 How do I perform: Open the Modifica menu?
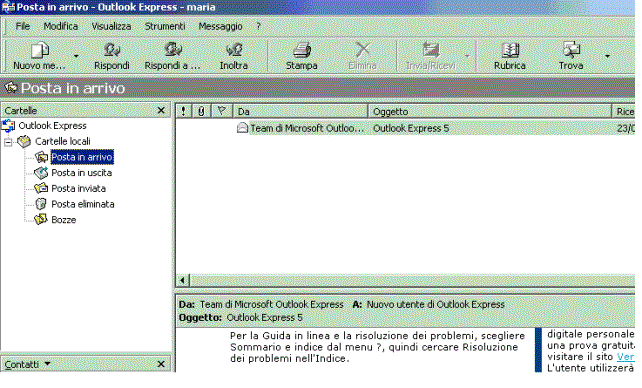tap(61, 27)
